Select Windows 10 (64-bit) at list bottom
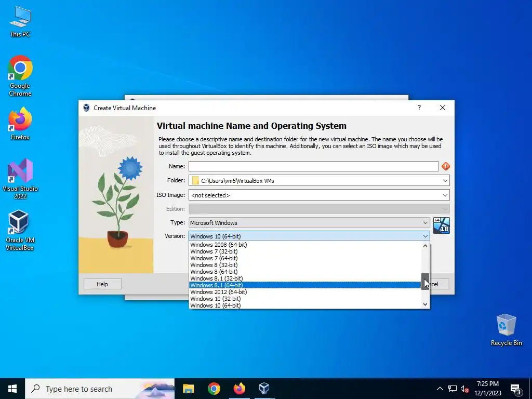Screen dimensions: 532x399 tap(304, 305)
